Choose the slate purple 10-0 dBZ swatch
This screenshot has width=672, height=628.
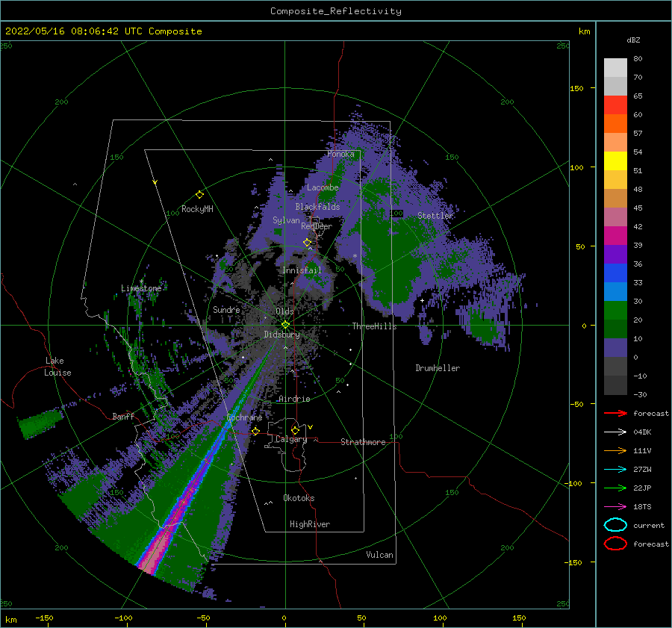coord(615,348)
